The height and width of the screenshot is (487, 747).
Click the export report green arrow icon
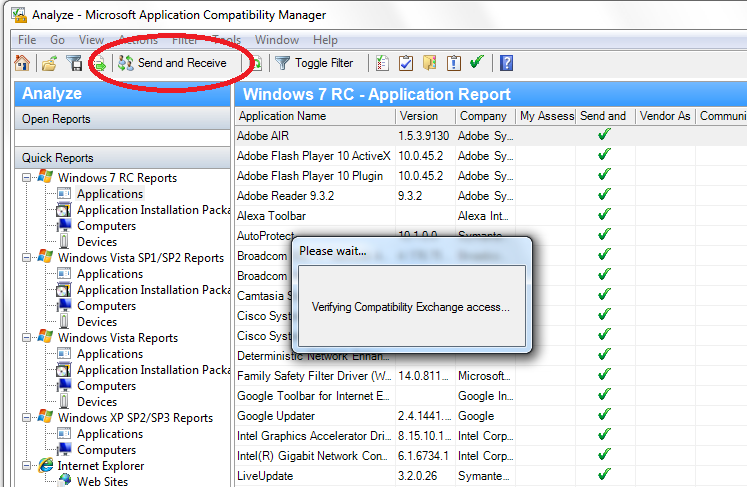[100, 63]
